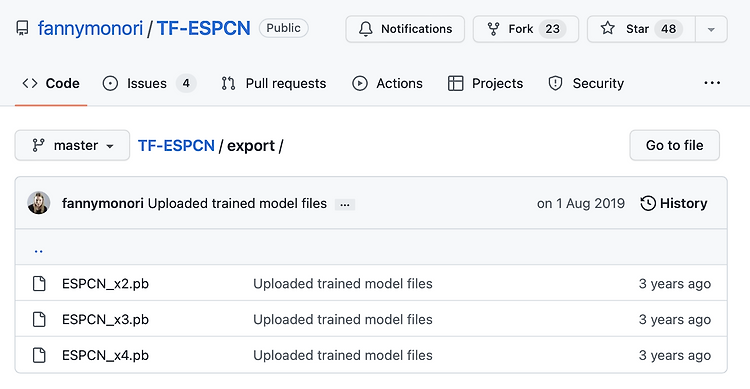Click 3 years ago in ESPCN_x2.pb row
The height and width of the screenshot is (389, 750).
[674, 284]
